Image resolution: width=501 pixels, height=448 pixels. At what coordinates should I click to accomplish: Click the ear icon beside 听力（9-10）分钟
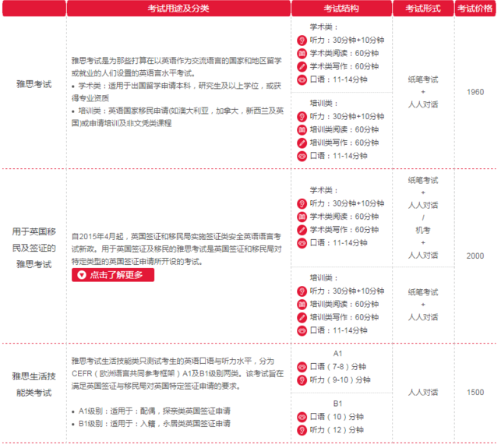pyautogui.click(x=302, y=380)
